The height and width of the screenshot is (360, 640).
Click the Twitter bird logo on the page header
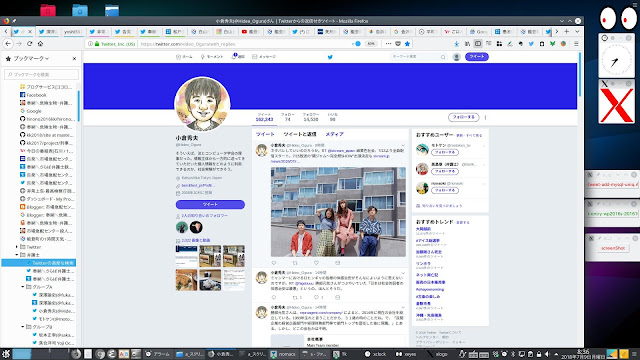point(330,57)
